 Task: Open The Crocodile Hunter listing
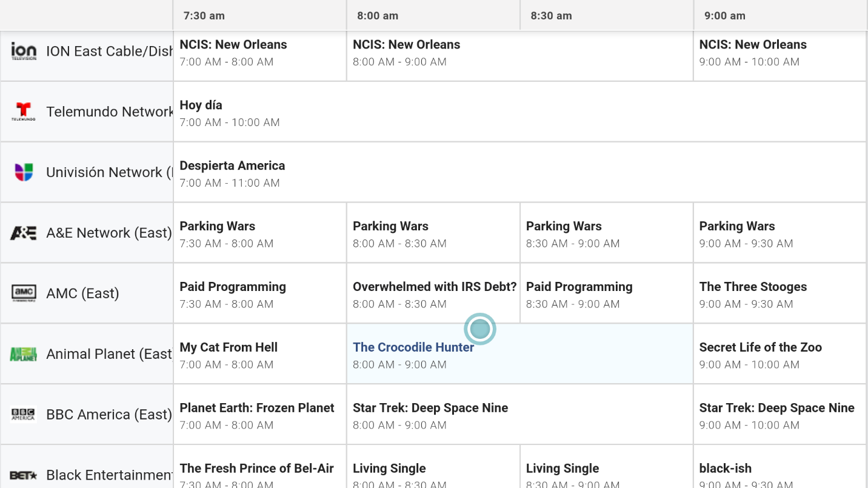(x=519, y=354)
